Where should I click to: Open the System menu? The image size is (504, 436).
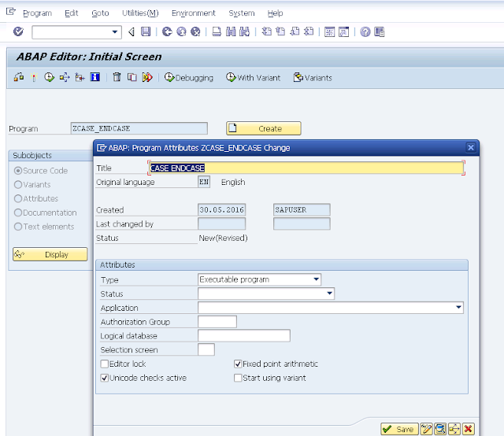click(242, 13)
